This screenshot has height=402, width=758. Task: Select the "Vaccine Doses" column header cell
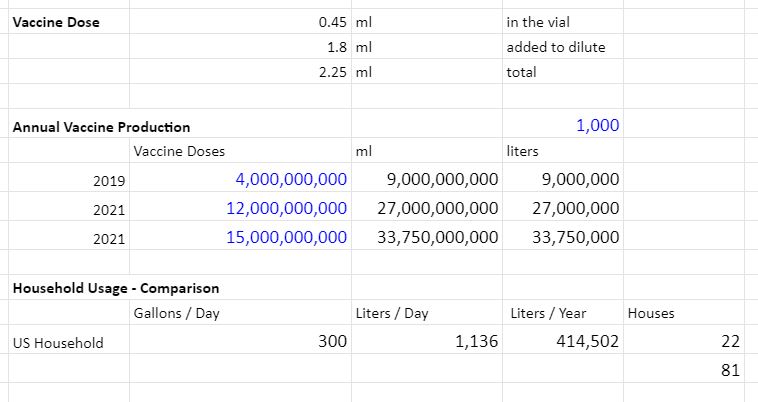point(179,152)
